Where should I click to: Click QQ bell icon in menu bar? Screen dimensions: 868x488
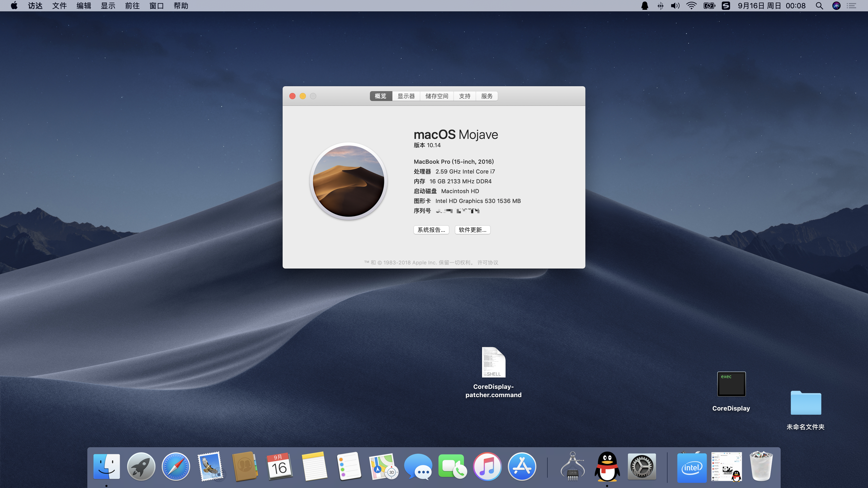pos(645,6)
